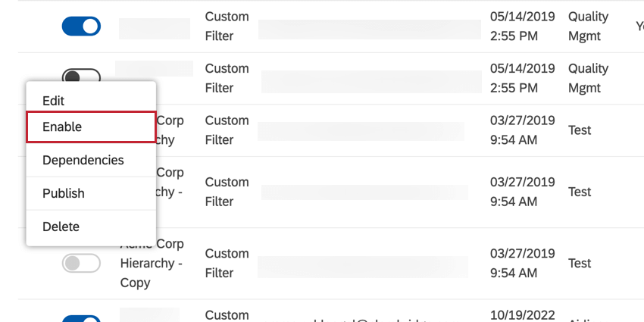The width and height of the screenshot is (644, 322).
Task: Open Dependencies from the context menu
Action: 83,160
